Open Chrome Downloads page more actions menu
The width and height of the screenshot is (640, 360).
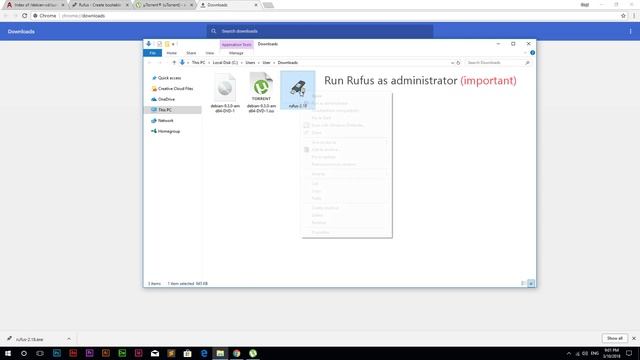630,31
